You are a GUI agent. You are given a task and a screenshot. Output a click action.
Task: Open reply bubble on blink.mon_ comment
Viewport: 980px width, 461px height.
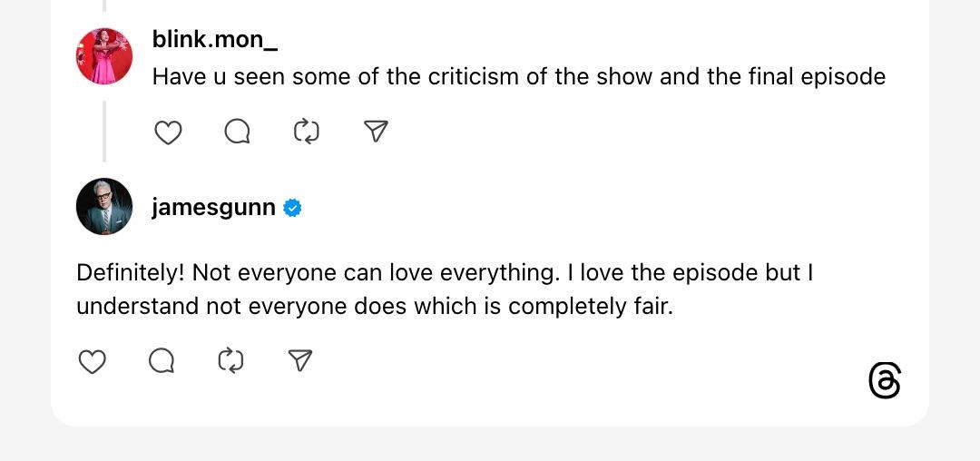[x=237, y=132]
